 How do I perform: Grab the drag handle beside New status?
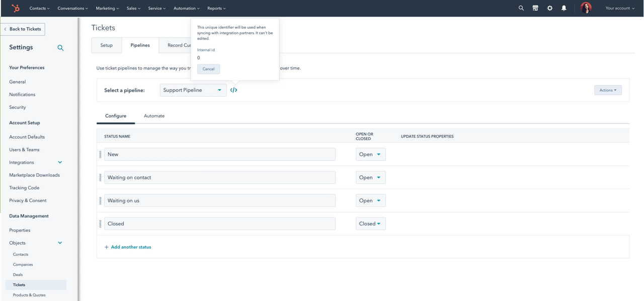coord(100,155)
